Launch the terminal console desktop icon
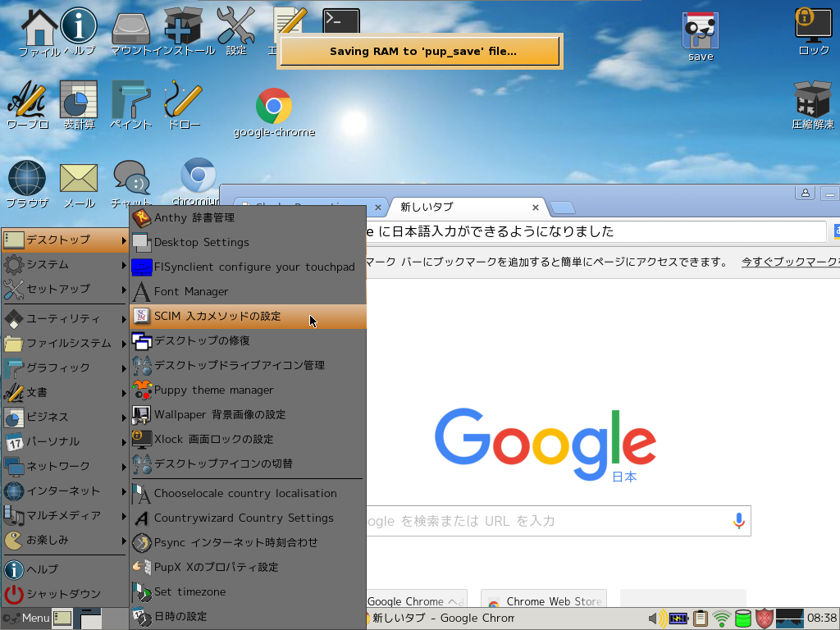840x630 pixels. (341, 21)
